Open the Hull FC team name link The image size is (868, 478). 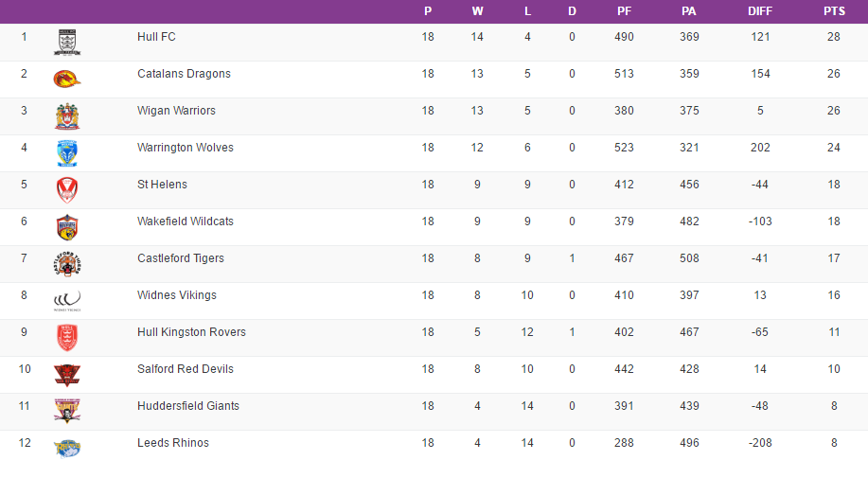click(x=156, y=37)
